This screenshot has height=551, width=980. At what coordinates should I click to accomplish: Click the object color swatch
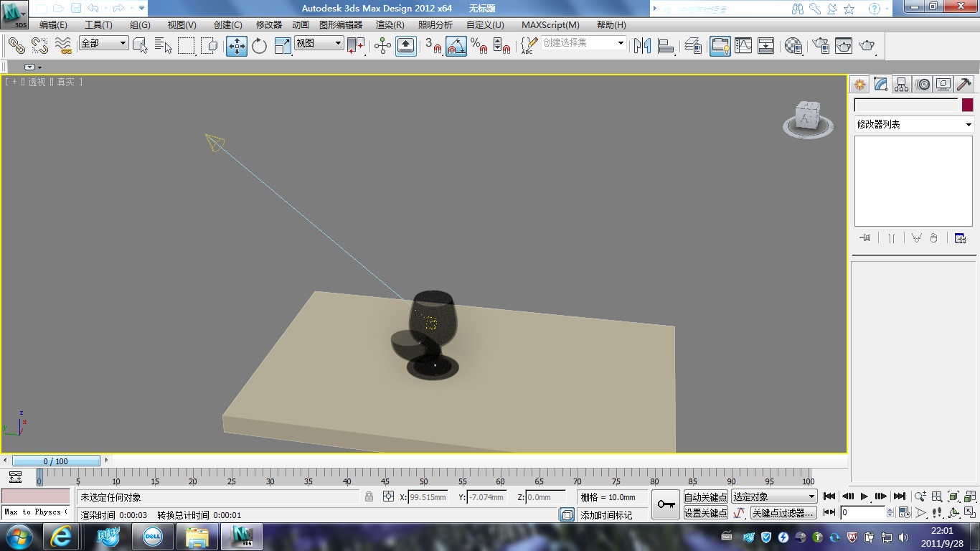click(x=967, y=105)
